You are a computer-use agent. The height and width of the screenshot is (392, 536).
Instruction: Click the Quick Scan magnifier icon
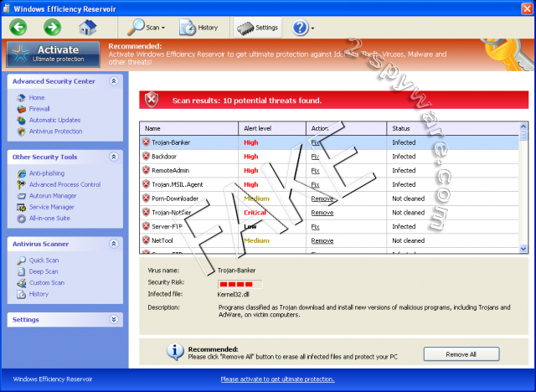pos(21,260)
